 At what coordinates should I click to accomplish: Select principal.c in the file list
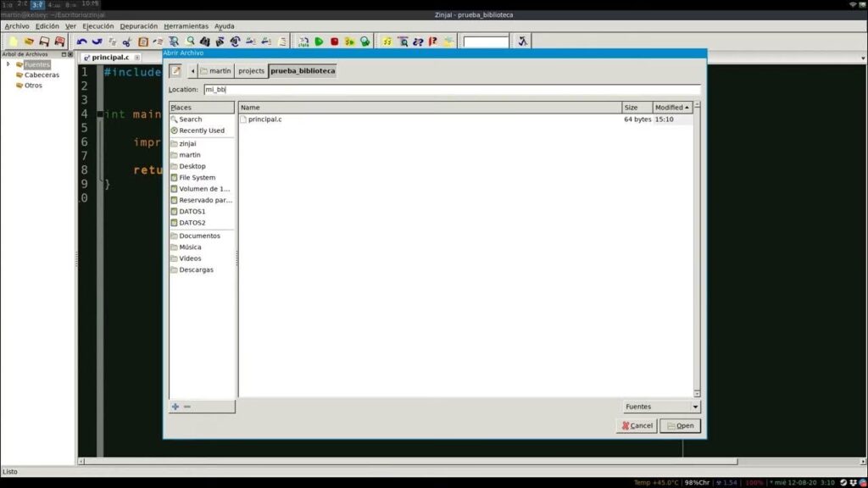point(264,119)
